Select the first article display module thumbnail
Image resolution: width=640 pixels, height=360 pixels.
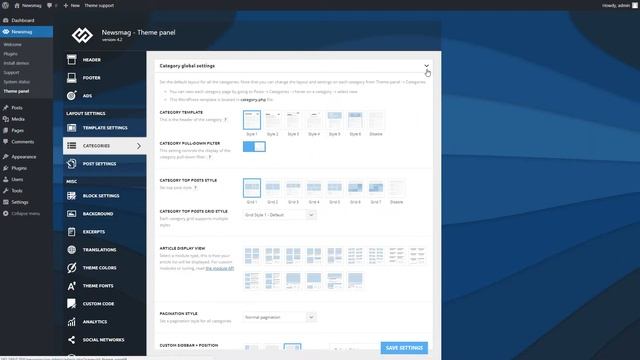pos(252,256)
